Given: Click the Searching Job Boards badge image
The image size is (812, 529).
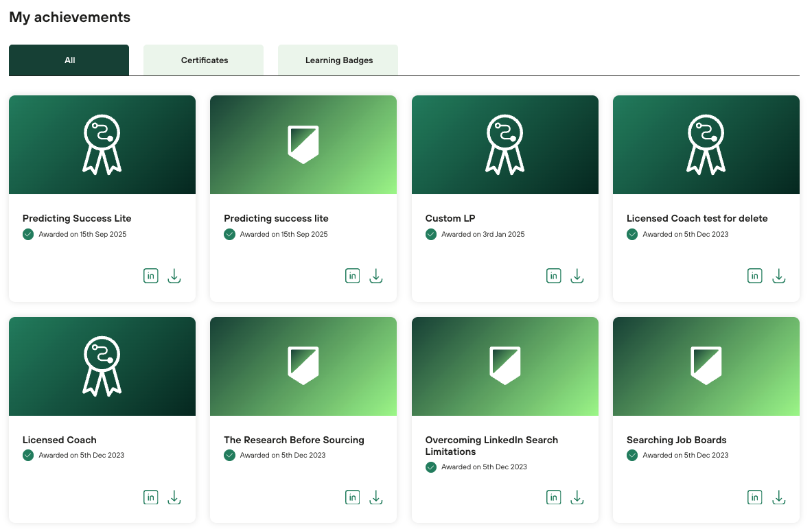Looking at the screenshot, I should (x=706, y=366).
